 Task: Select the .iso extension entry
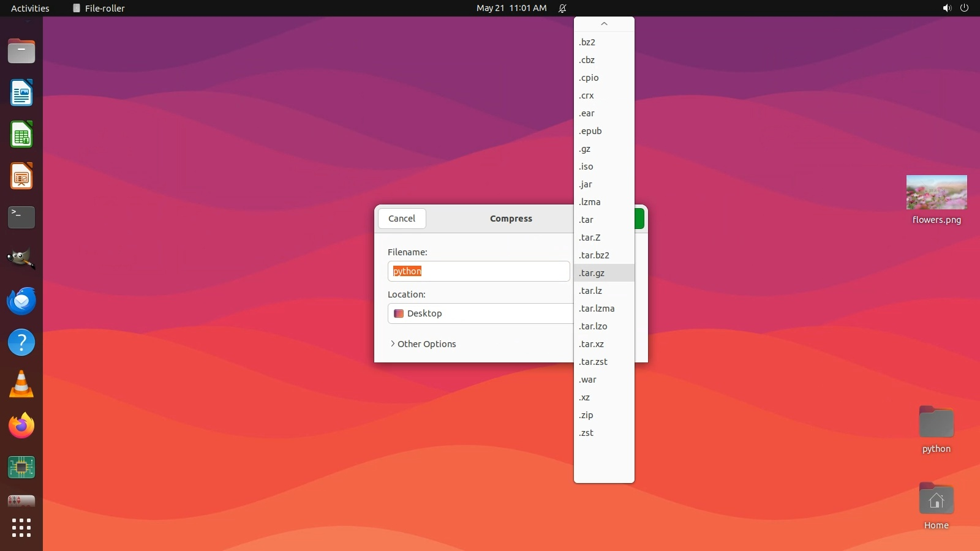586,167
